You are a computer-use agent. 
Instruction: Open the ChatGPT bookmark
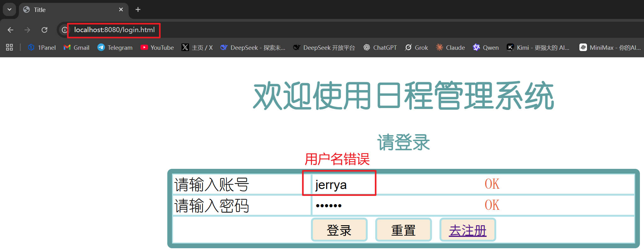tap(380, 48)
